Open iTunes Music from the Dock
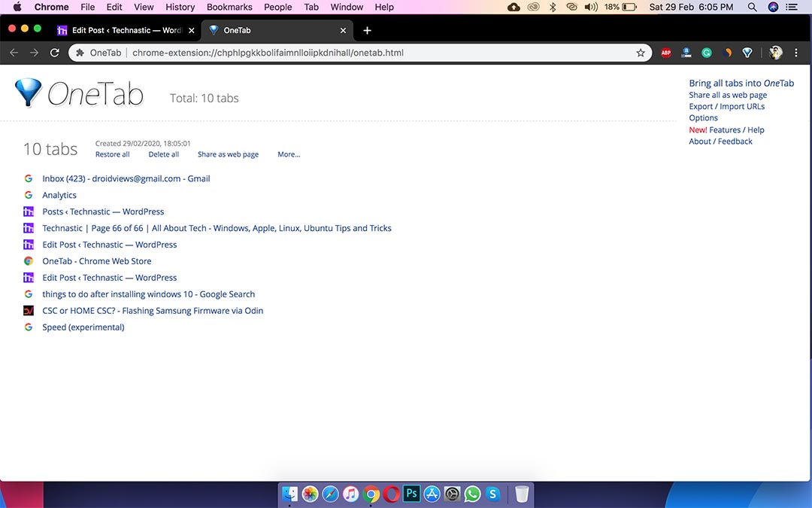812x508 pixels. click(x=350, y=494)
